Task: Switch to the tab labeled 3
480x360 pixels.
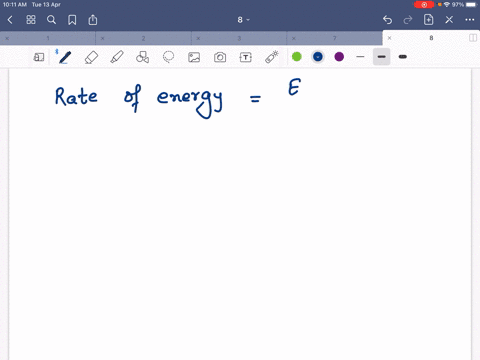Action: tap(239, 38)
